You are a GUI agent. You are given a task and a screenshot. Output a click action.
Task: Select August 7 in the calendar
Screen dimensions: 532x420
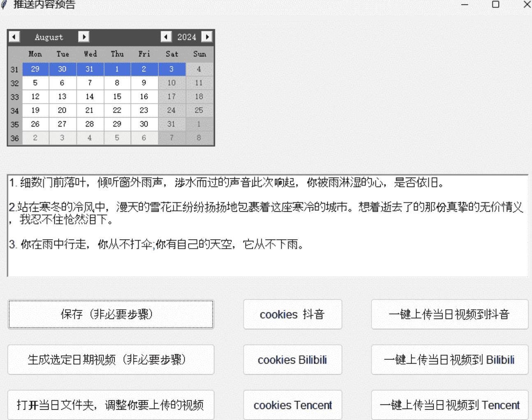pyautogui.click(x=90, y=83)
